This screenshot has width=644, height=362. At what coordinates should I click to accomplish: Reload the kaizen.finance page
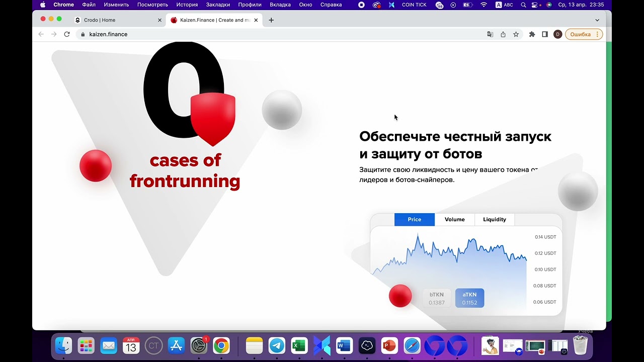tap(67, 34)
